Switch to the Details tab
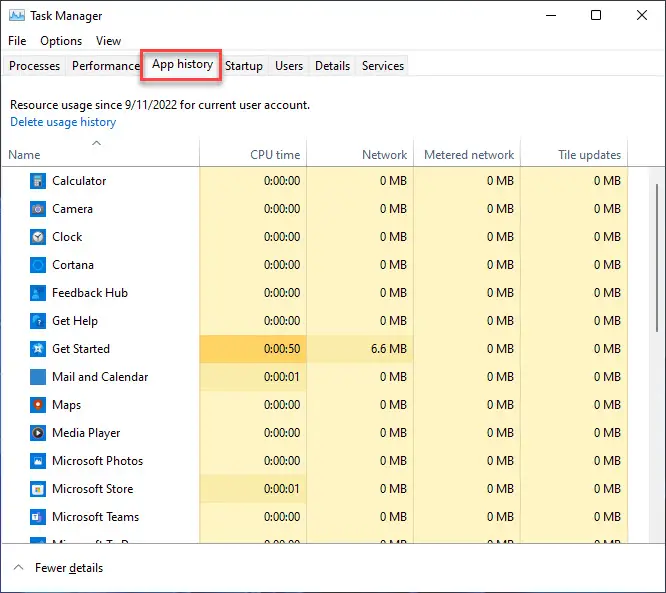The height and width of the screenshot is (593, 666). click(x=332, y=66)
